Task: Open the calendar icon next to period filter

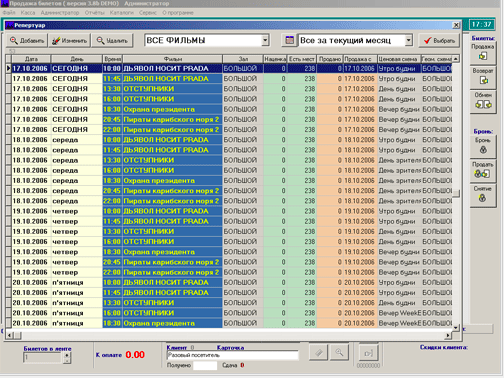Action: pos(289,41)
